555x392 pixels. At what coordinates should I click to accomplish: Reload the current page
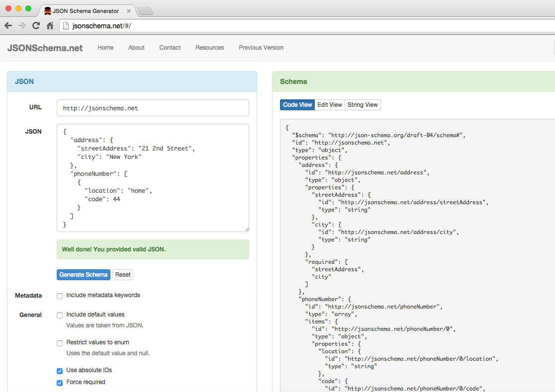coord(35,25)
